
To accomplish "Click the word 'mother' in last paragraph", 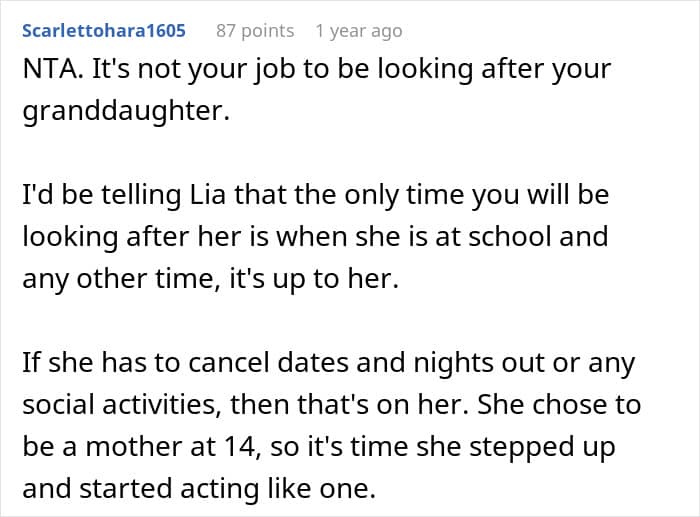I will 134,446.
